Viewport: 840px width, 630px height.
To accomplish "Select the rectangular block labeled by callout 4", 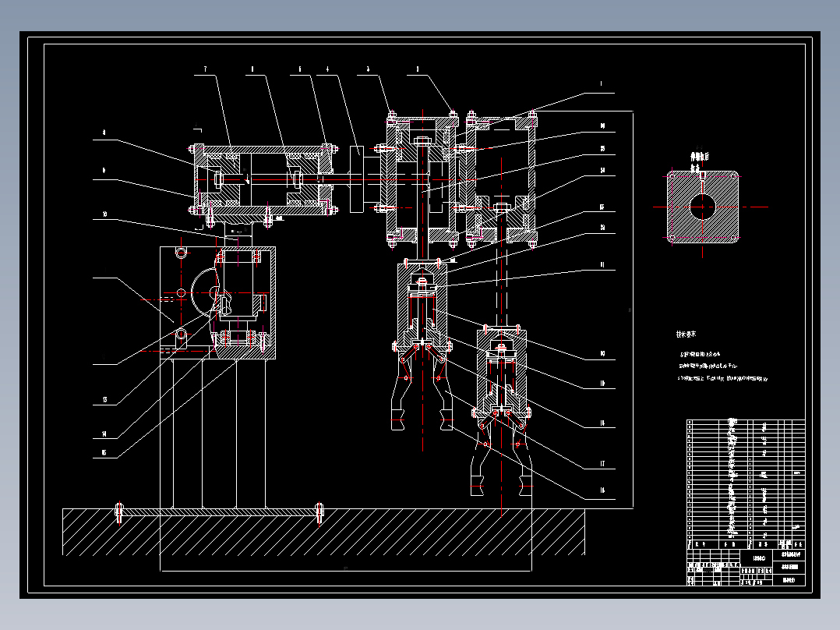I will 357,179.
